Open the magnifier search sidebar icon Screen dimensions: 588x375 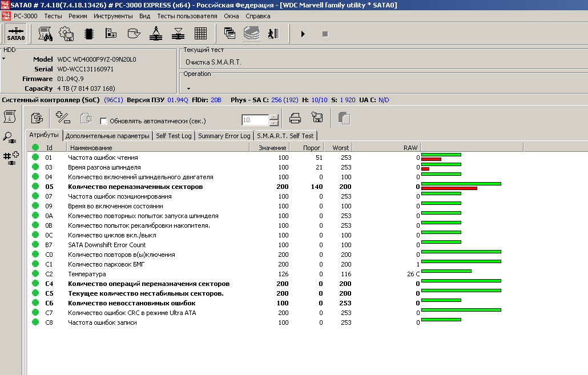pos(9,138)
